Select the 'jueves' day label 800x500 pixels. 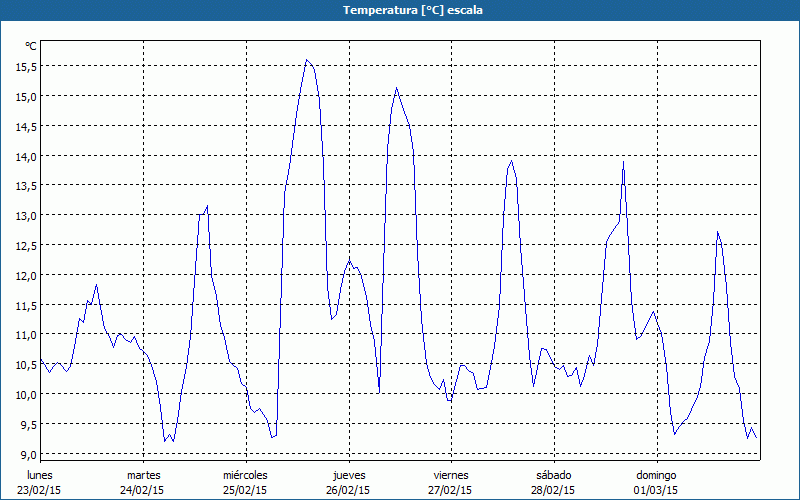point(349,475)
